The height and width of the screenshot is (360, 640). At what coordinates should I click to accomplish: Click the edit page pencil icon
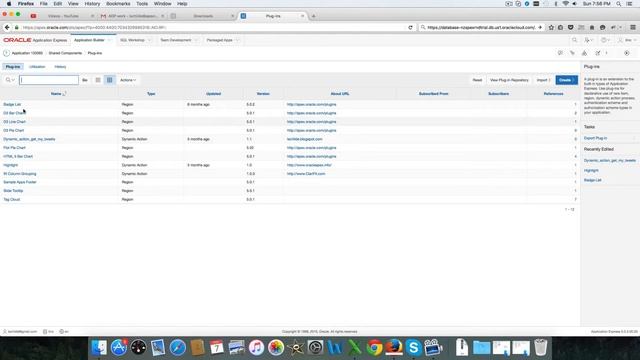598,53
